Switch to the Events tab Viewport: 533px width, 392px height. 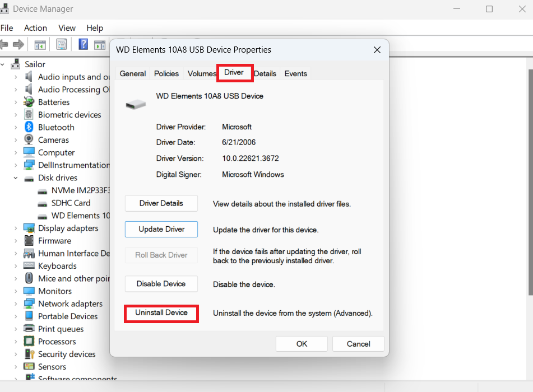coord(295,73)
